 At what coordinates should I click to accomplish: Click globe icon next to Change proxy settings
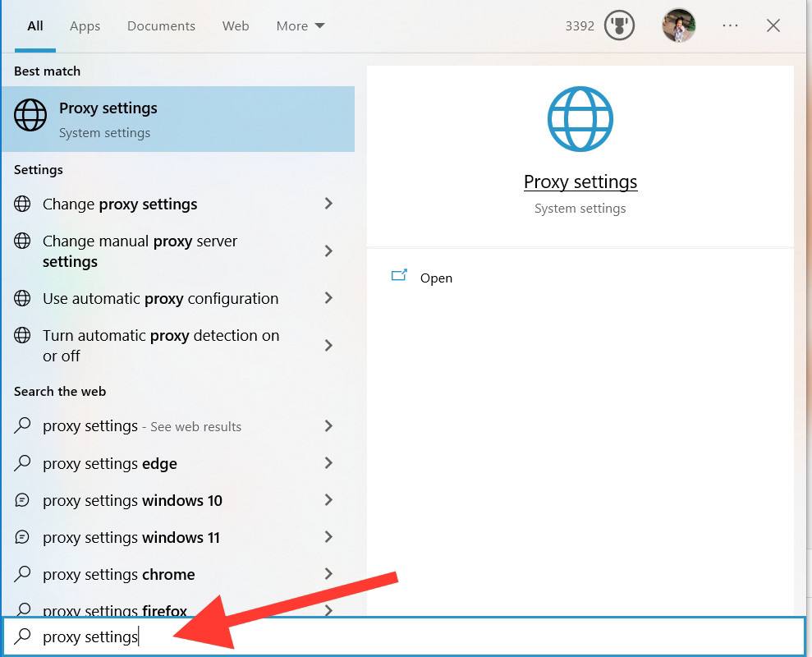pyautogui.click(x=23, y=204)
